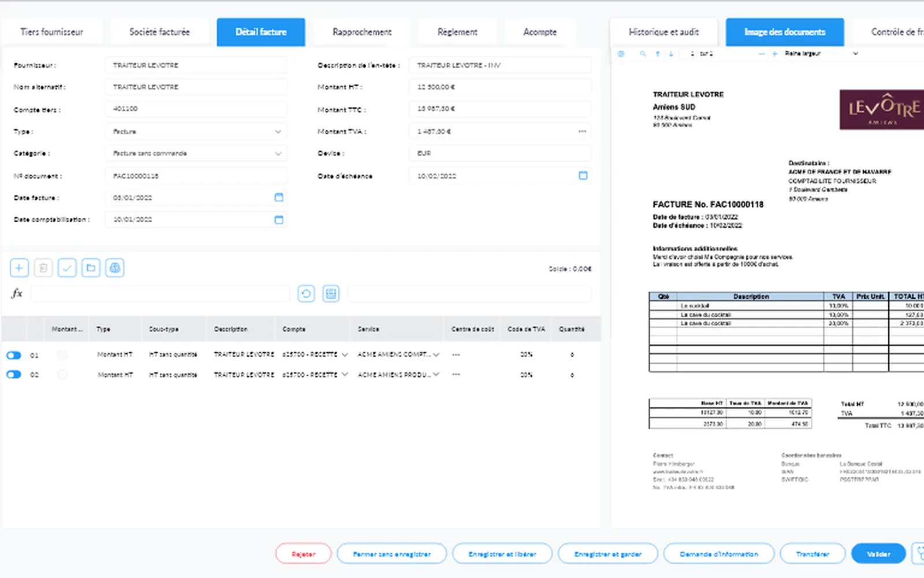
Task: Expand Compte dropdown on line 01
Action: (345, 355)
